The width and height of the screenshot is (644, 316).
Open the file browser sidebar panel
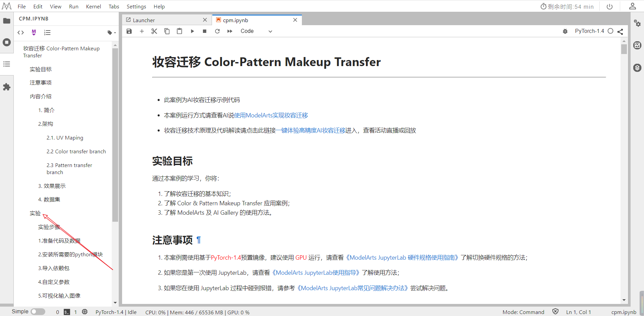click(7, 21)
